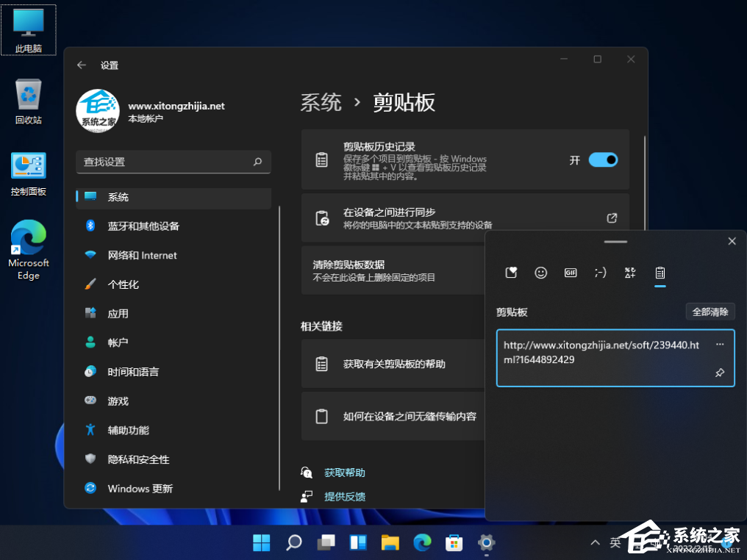
Task: Click 全部清除 to clear clipboard
Action: pyautogui.click(x=710, y=312)
